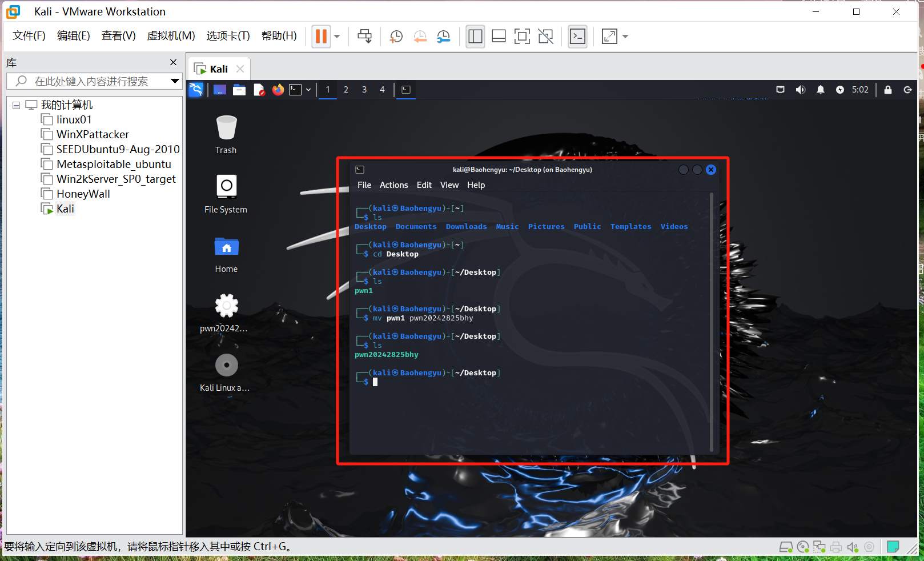
Task: Open the 帮助(H) menu
Action: coord(279,36)
